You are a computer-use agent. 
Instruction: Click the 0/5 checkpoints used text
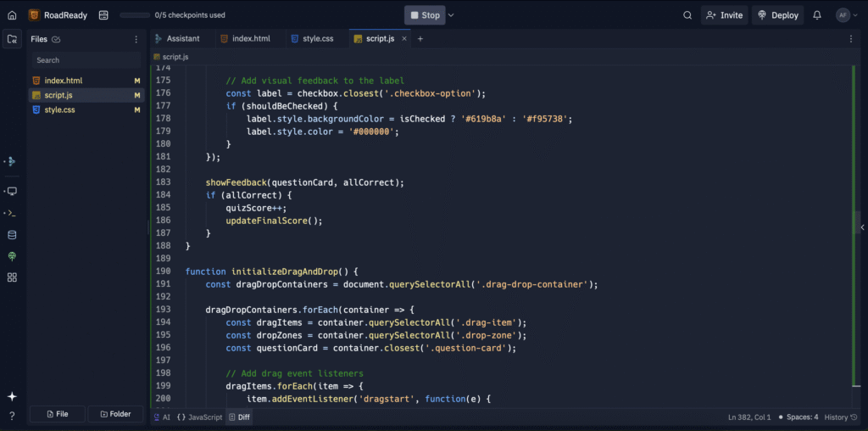[190, 15]
